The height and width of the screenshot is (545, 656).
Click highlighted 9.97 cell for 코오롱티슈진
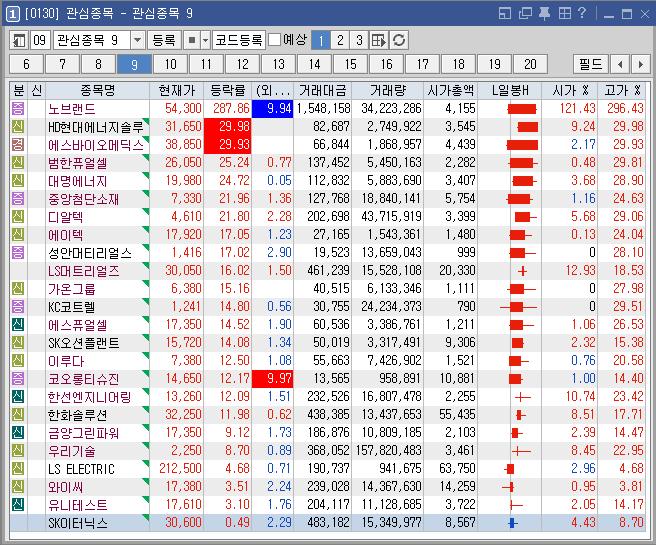(x=272, y=379)
